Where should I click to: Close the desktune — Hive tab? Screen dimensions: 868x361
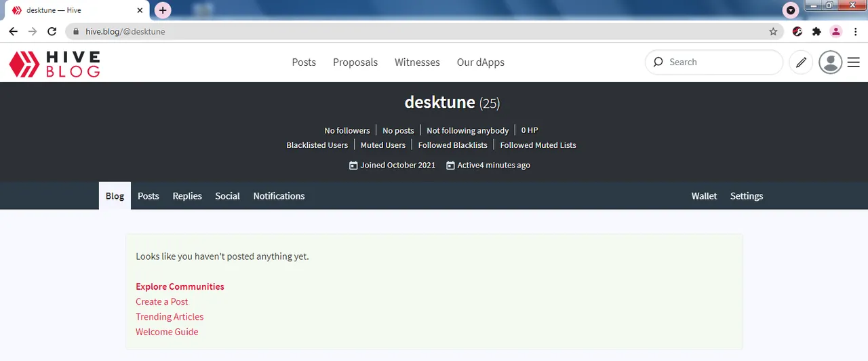click(x=140, y=10)
